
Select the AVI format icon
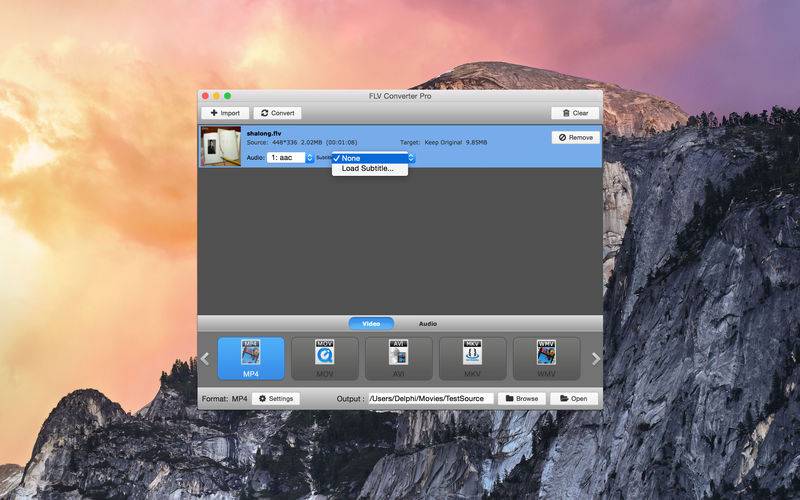(398, 359)
